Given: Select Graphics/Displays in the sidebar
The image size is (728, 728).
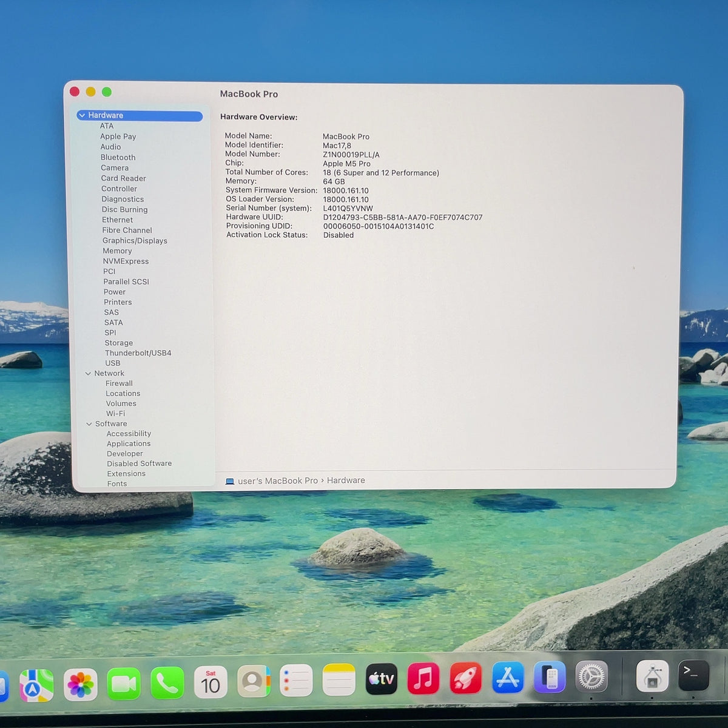Looking at the screenshot, I should point(135,241).
